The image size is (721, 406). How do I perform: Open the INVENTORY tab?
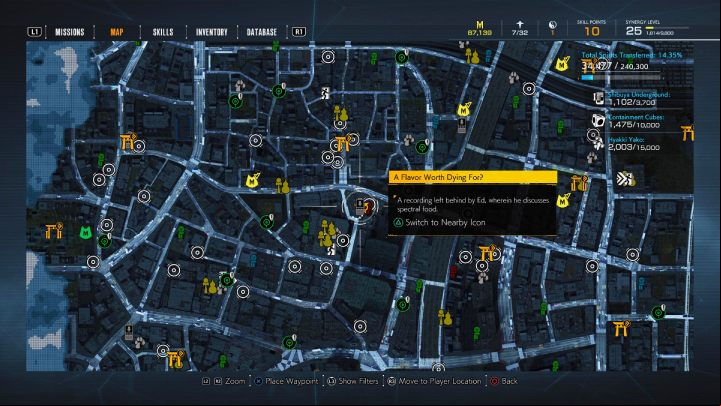pyautogui.click(x=212, y=32)
